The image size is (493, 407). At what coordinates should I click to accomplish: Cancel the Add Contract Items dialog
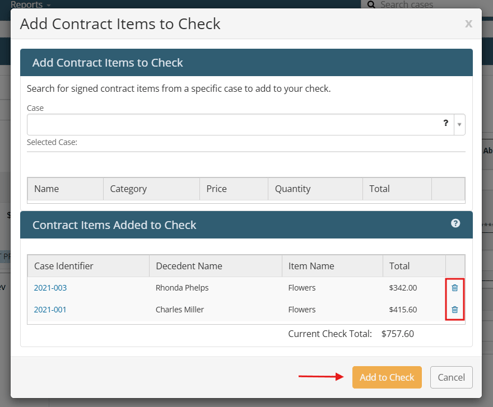coord(451,377)
